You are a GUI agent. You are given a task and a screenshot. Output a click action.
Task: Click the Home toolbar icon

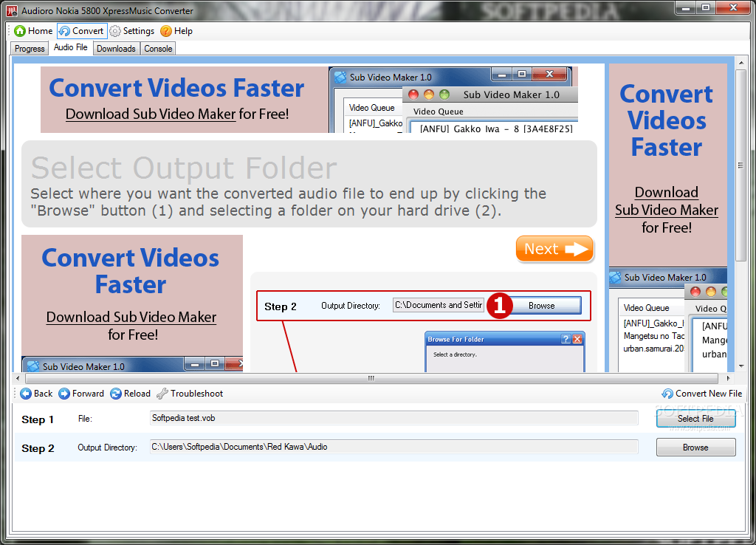20,31
